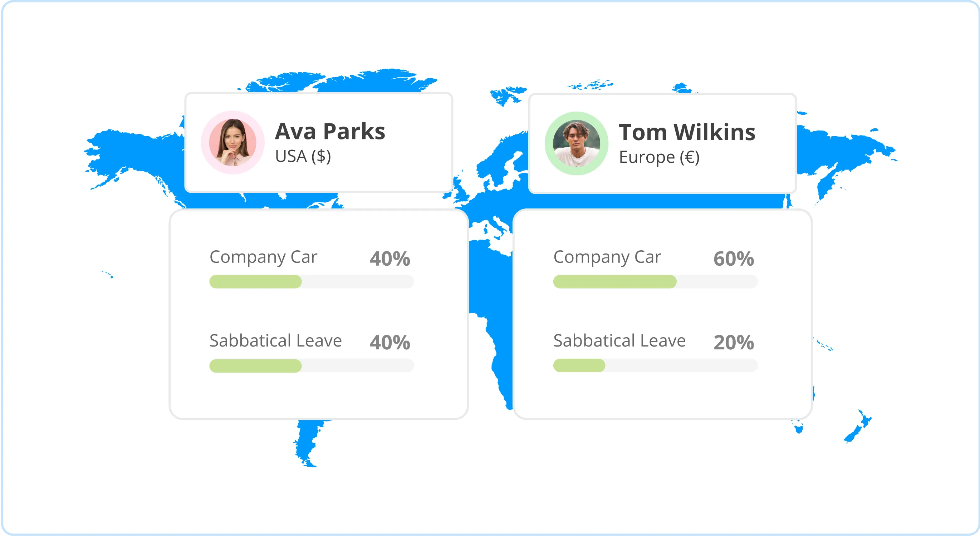Click Ava's 40% Company Car value
The image size is (980, 536).
pos(389,259)
